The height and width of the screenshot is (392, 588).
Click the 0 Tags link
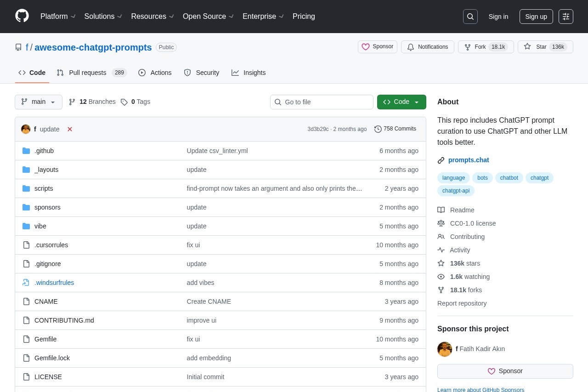point(136,102)
